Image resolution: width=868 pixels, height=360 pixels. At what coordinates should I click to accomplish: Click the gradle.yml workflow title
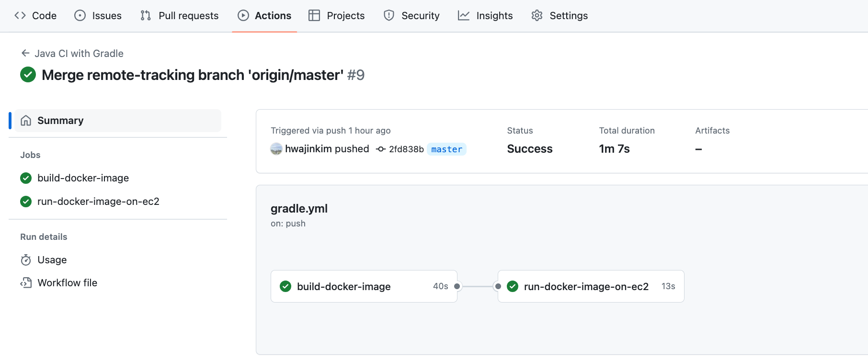(x=299, y=209)
